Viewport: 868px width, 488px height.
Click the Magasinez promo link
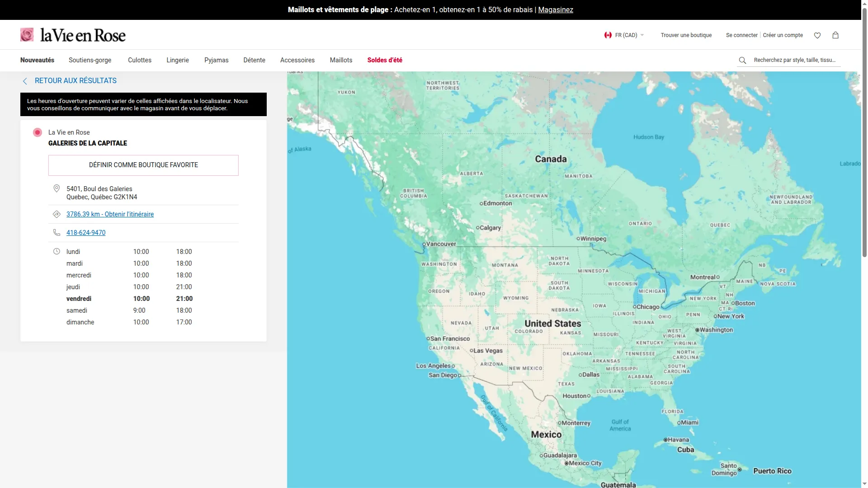click(x=556, y=9)
